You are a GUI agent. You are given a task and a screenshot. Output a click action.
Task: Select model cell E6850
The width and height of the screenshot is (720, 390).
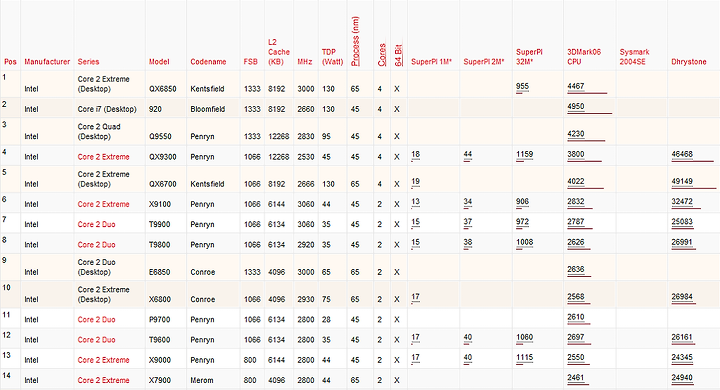tap(159, 272)
